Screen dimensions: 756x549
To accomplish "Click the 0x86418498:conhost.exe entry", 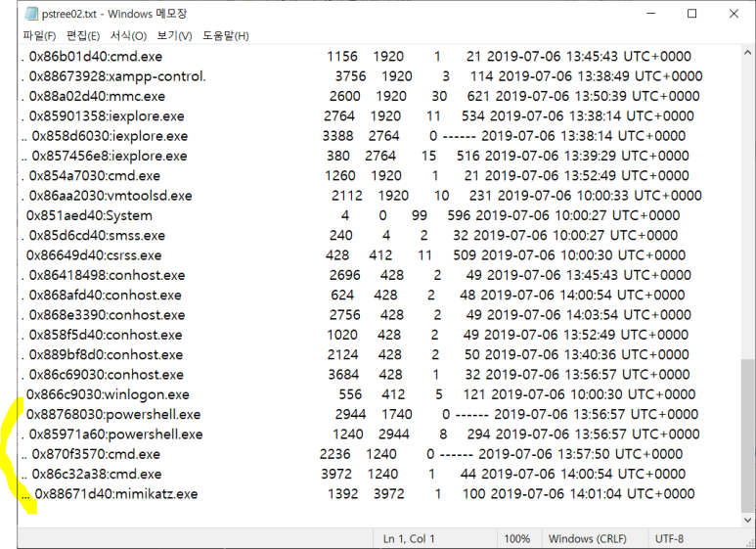I will (x=107, y=275).
